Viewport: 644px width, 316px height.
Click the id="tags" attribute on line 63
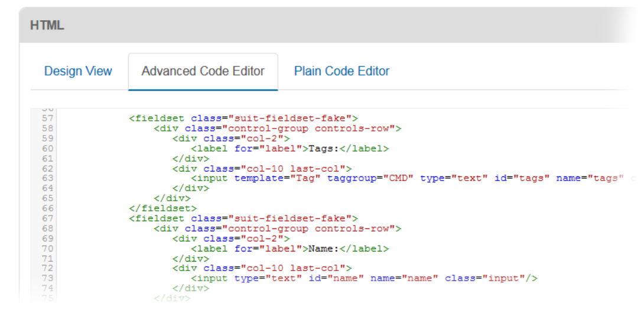519,178
